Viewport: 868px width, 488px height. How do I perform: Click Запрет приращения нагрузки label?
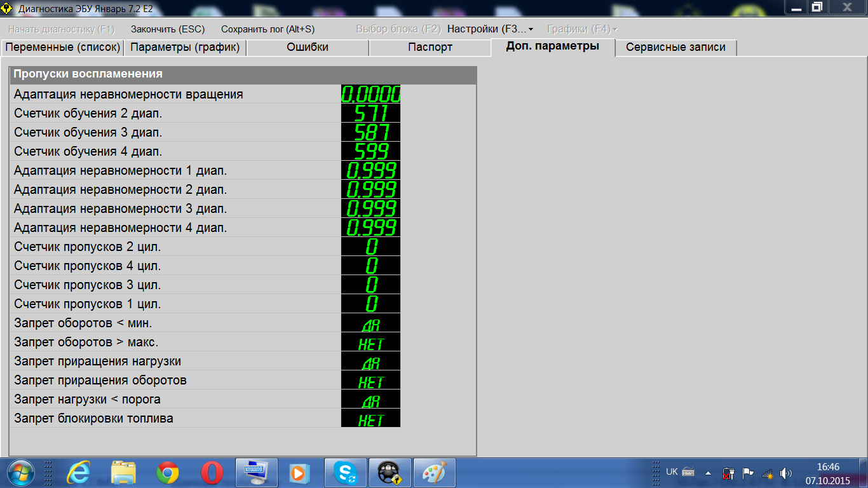pos(98,361)
